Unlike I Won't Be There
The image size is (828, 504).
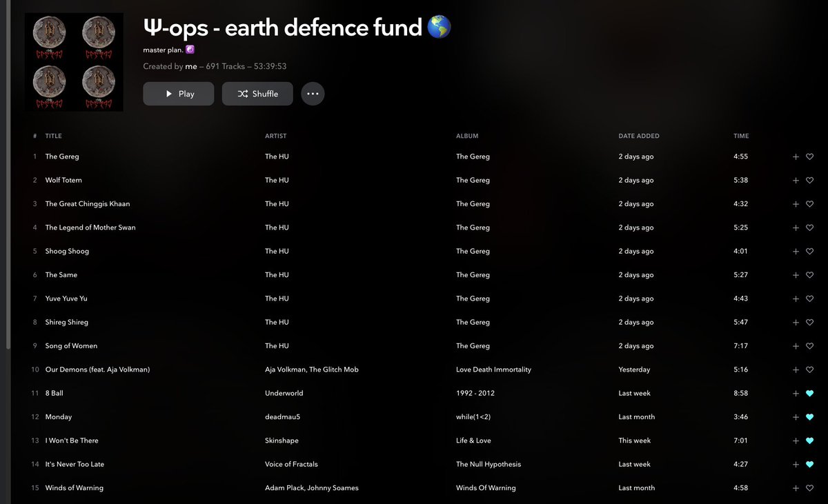810,441
